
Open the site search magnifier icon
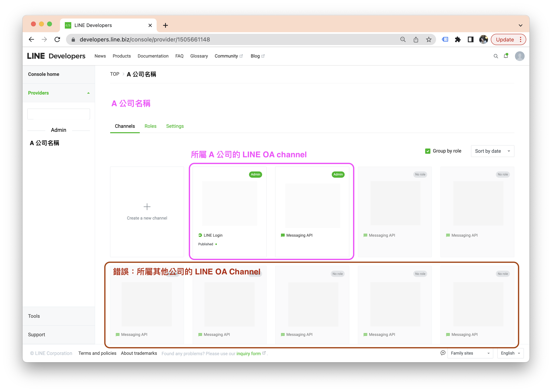496,56
